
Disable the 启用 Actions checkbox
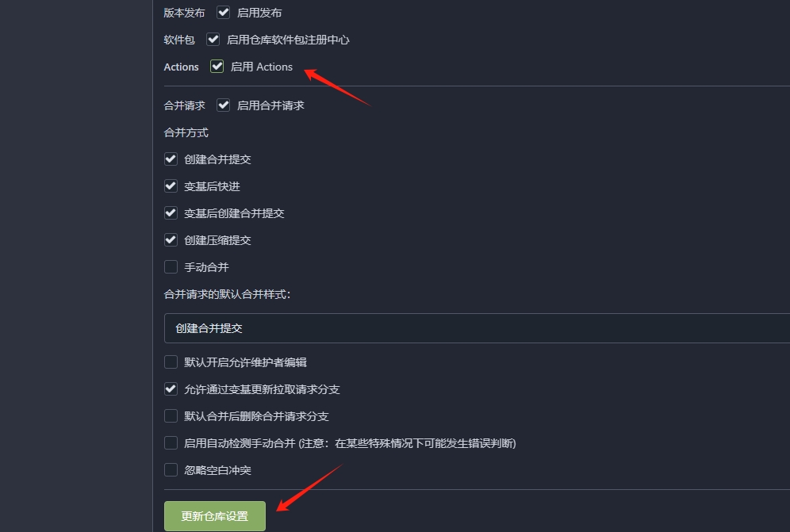217,67
